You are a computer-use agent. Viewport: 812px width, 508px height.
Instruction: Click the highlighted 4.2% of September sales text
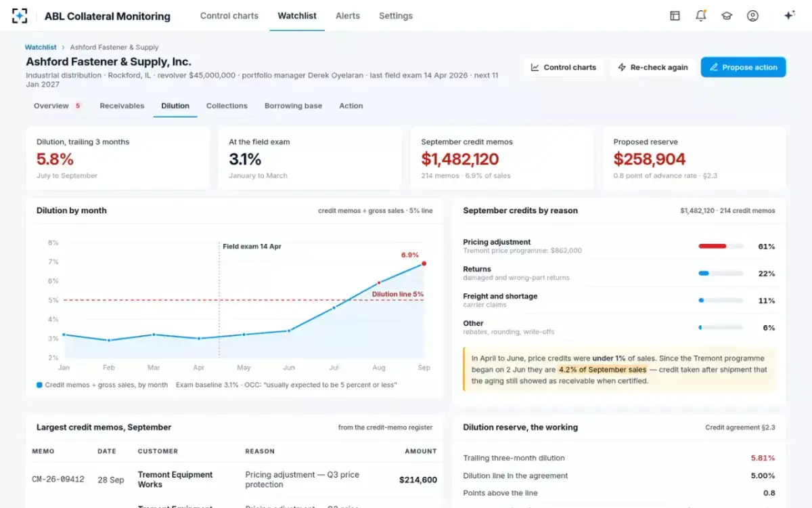tap(602, 370)
